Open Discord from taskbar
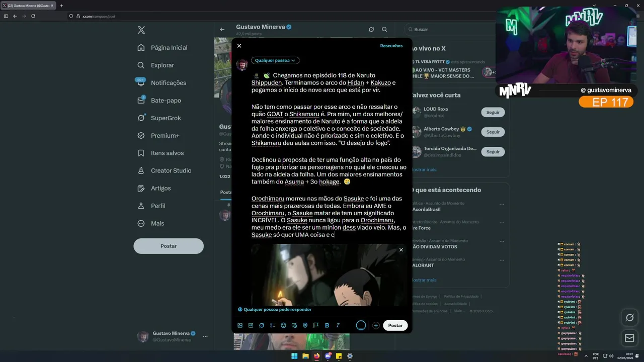The height and width of the screenshot is (362, 644). click(328, 356)
